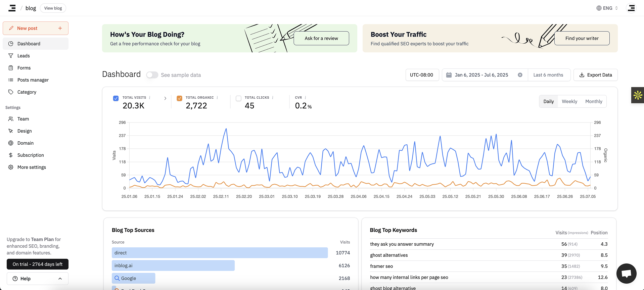Open the profile avatar menu
The height and width of the screenshot is (290, 644).
(631, 8)
